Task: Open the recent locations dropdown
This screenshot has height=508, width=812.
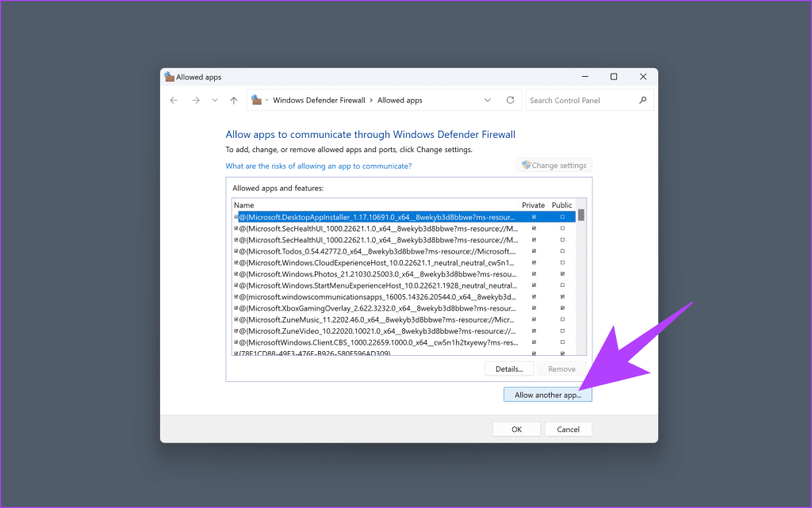Action: point(214,101)
